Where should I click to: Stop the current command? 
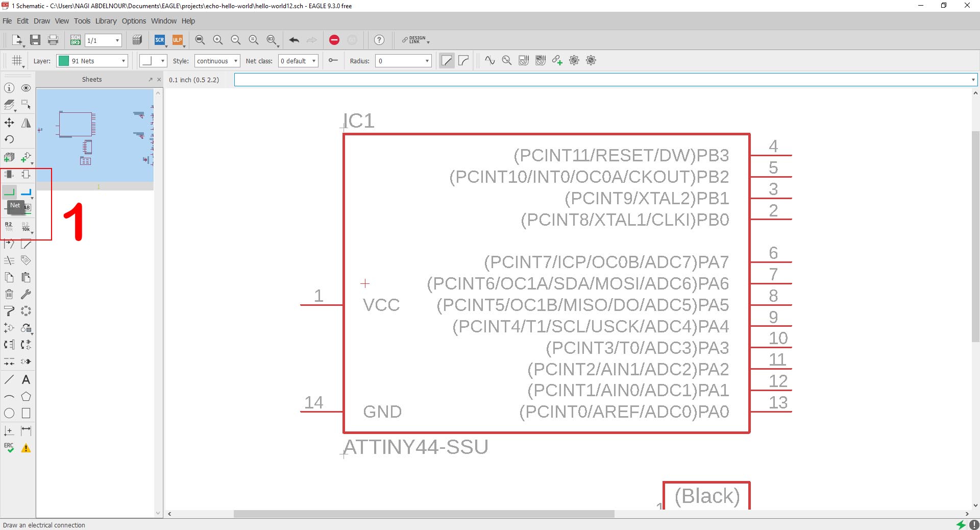(334, 40)
